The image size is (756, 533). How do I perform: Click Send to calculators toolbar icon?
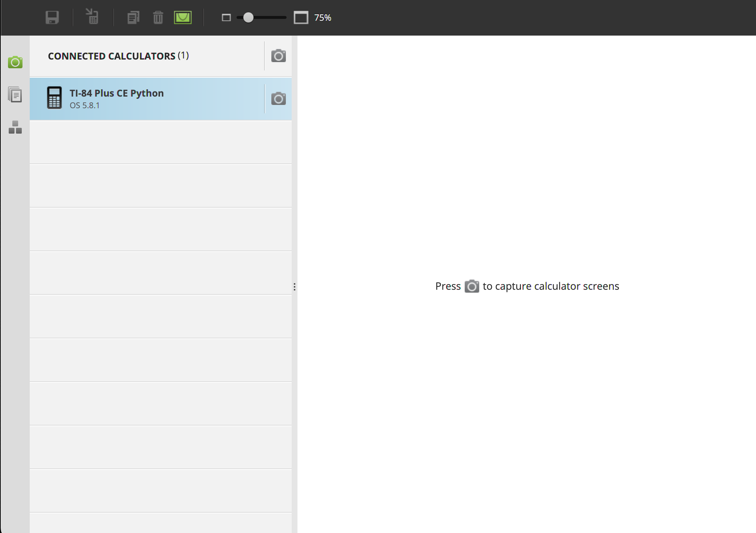(x=93, y=17)
